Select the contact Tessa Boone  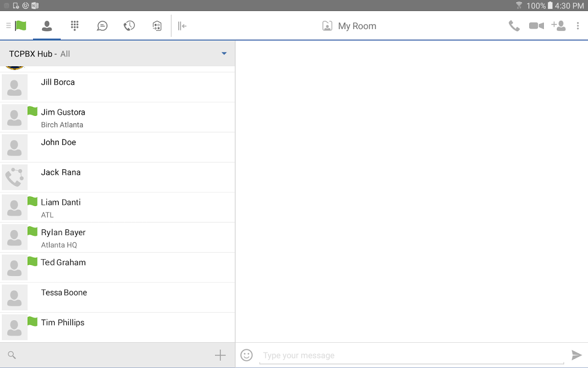click(118, 298)
